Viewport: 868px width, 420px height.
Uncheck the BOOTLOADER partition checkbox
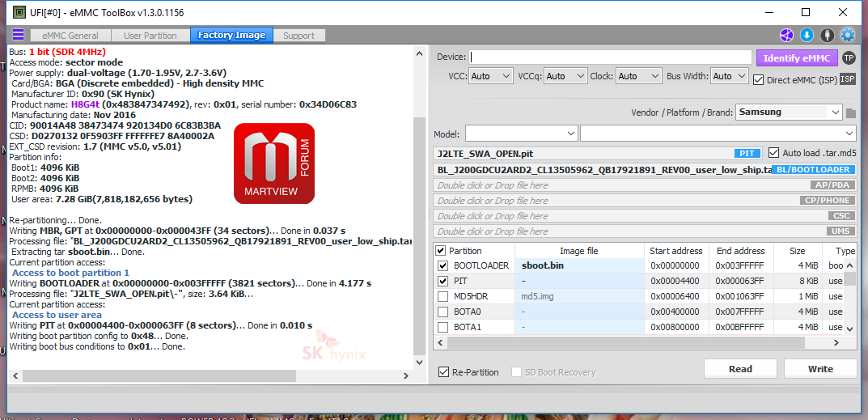pyautogui.click(x=442, y=266)
